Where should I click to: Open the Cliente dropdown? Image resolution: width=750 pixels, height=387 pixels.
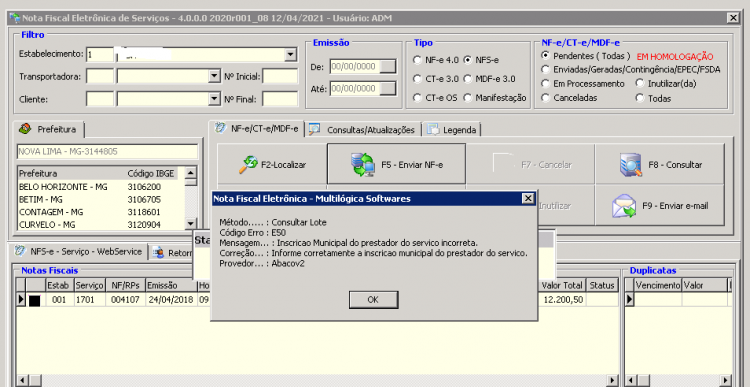pyautogui.click(x=213, y=99)
